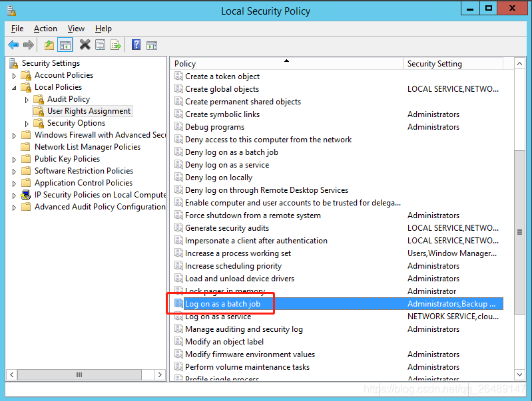Click the Forward arrow toolbar icon

pyautogui.click(x=29, y=45)
